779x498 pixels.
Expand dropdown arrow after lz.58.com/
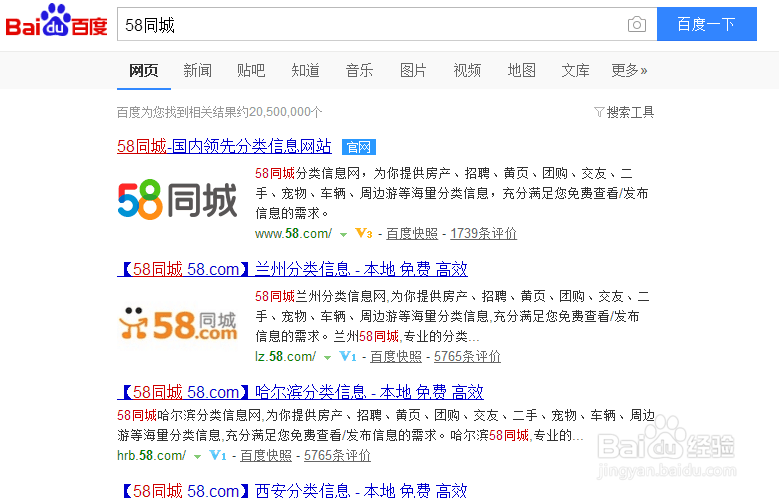point(327,358)
